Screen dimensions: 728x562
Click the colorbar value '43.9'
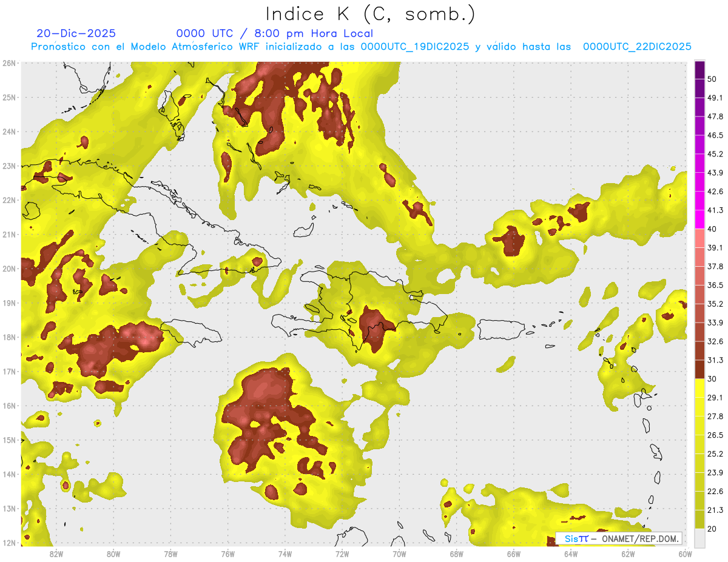[715, 173]
